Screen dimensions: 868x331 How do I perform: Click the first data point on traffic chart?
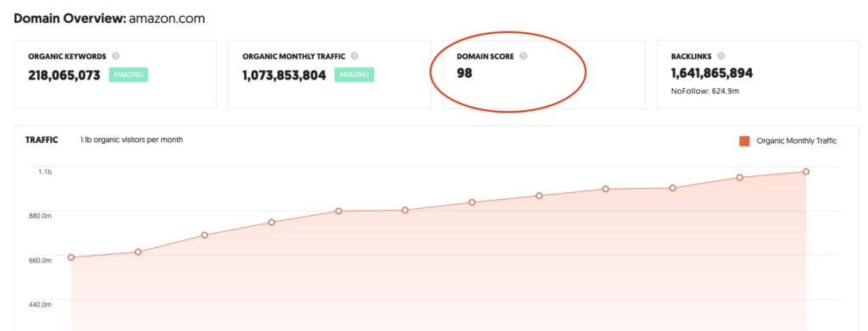coord(71,257)
